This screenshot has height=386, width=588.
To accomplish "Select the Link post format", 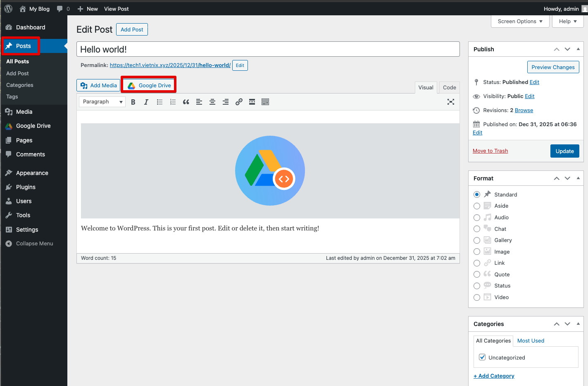I will tap(477, 263).
